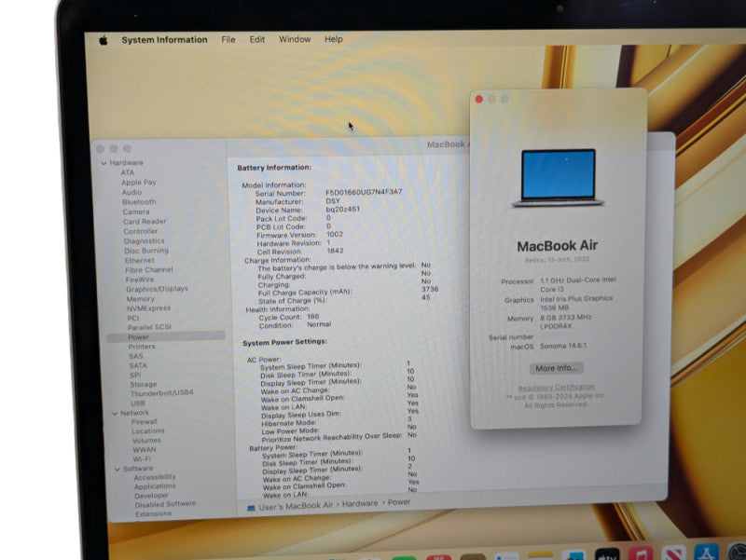Select the highlighted Power sidebar item
Image resolution: width=746 pixels, height=560 pixels.
coord(166,337)
